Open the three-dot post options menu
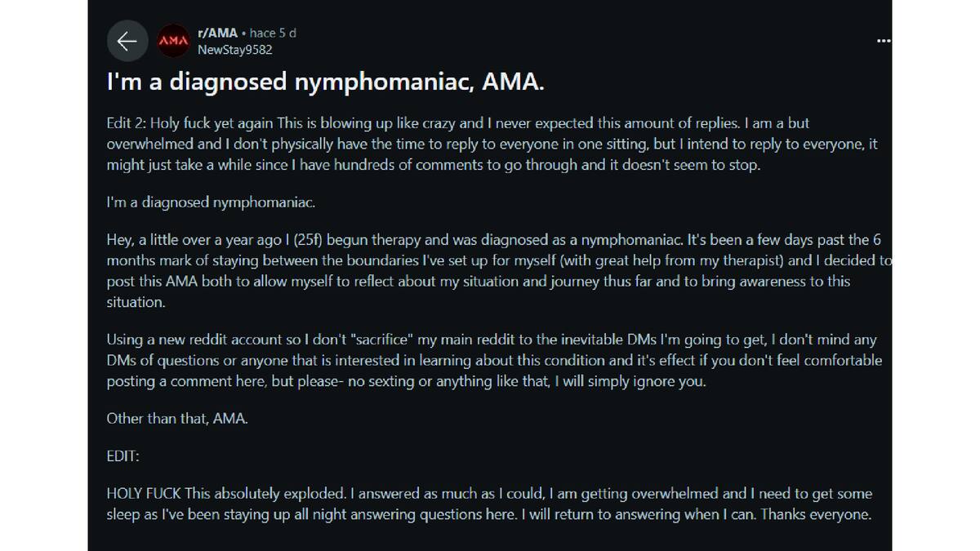980x551 pixels. [883, 41]
